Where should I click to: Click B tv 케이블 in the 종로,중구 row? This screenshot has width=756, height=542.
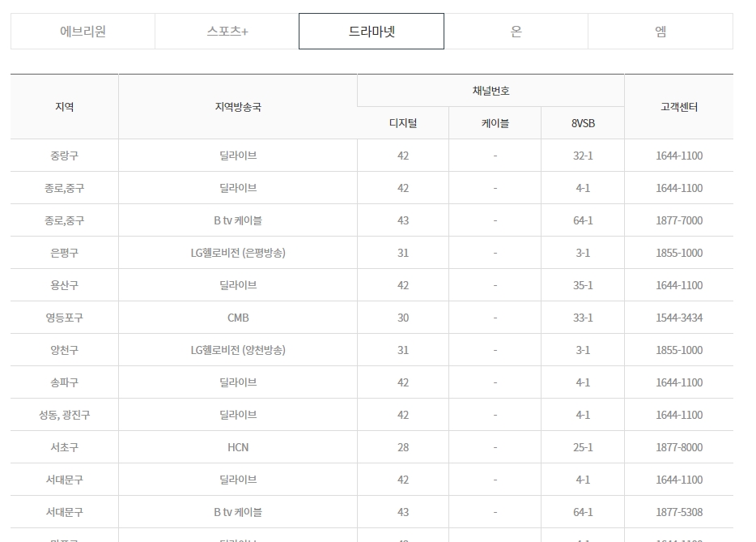point(237,220)
